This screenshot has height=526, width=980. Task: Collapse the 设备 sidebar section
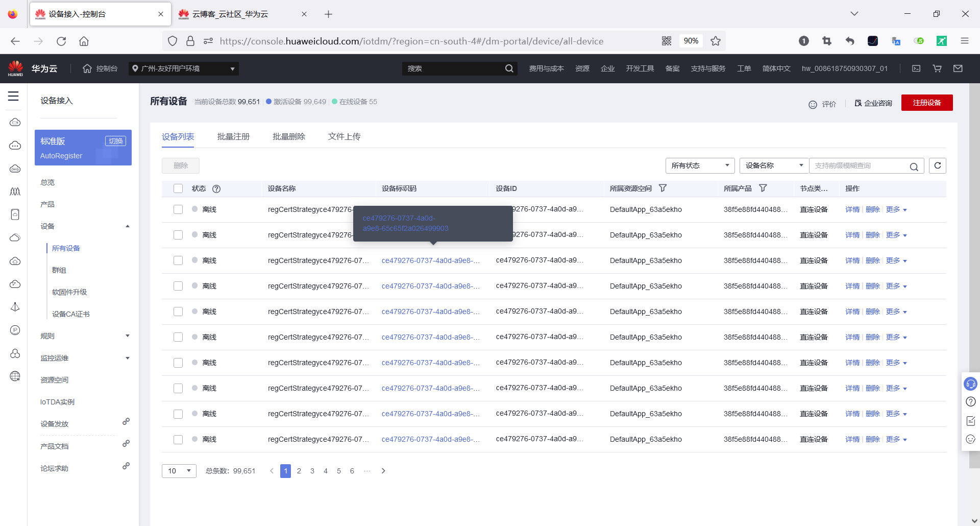pyautogui.click(x=128, y=226)
